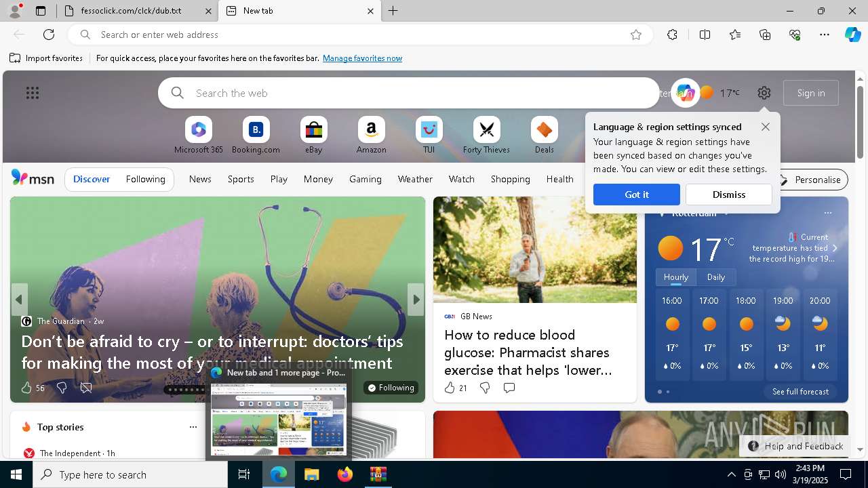
Task: Click the browser address bar
Action: tap(359, 35)
